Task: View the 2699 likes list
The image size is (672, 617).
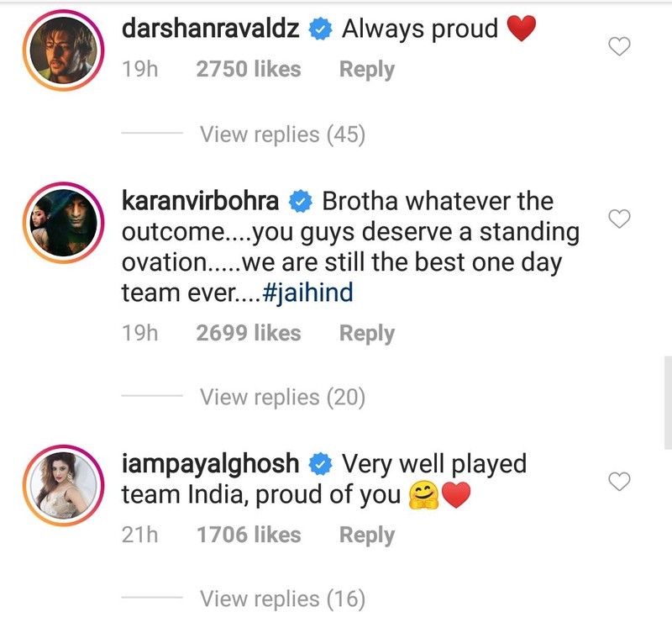Action: click(x=249, y=333)
